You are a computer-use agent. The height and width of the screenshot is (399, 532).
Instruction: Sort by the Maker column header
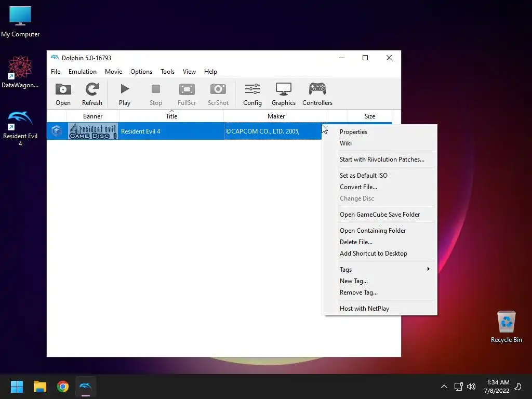click(276, 116)
